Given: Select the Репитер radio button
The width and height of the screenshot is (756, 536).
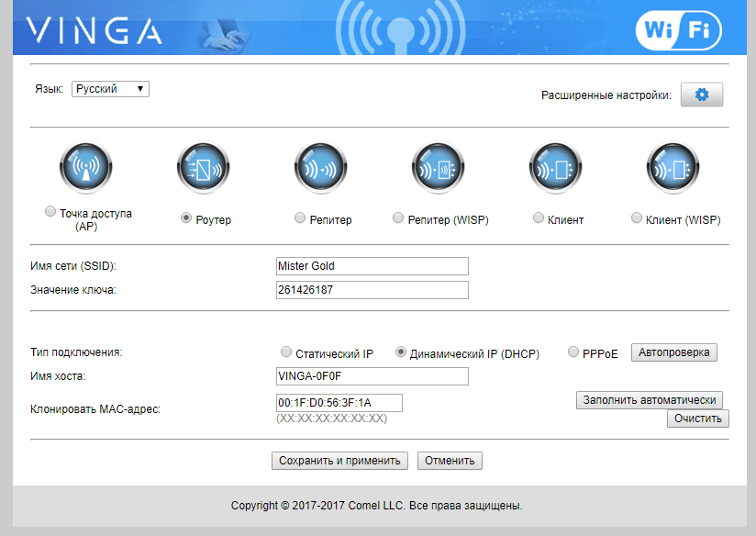Looking at the screenshot, I should 300,218.
